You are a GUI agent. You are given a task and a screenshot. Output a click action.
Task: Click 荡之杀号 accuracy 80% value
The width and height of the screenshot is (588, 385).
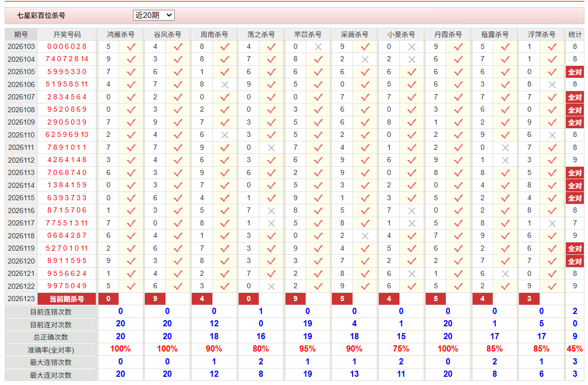point(261,348)
